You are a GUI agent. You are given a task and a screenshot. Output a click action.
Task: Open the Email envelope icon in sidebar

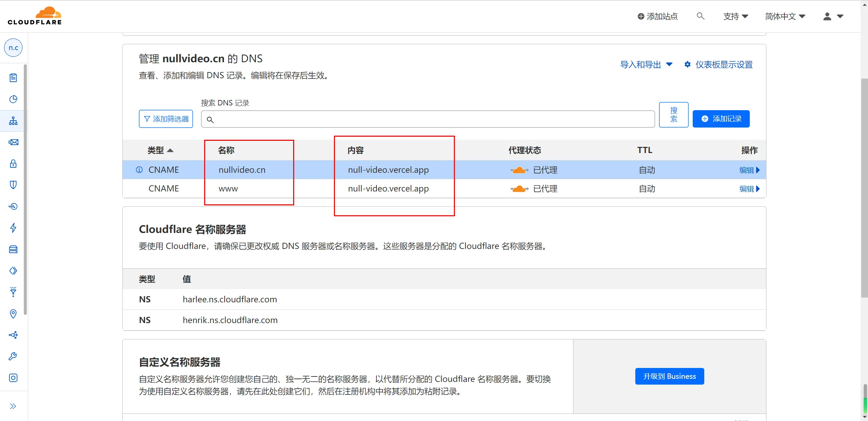[13, 142]
